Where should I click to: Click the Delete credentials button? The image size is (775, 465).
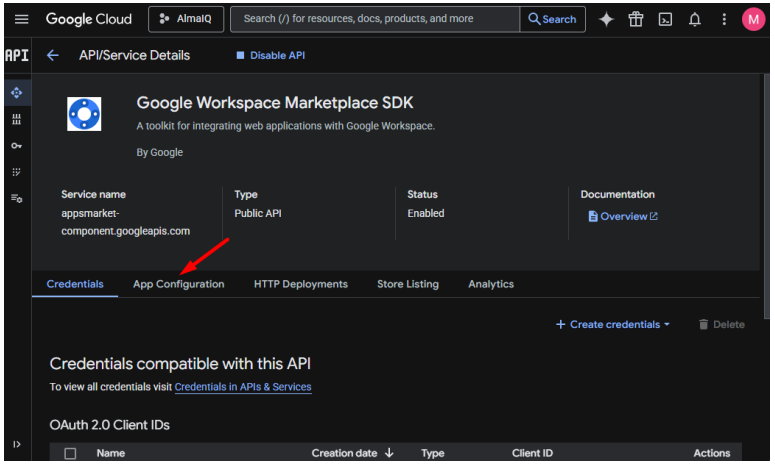click(x=722, y=325)
